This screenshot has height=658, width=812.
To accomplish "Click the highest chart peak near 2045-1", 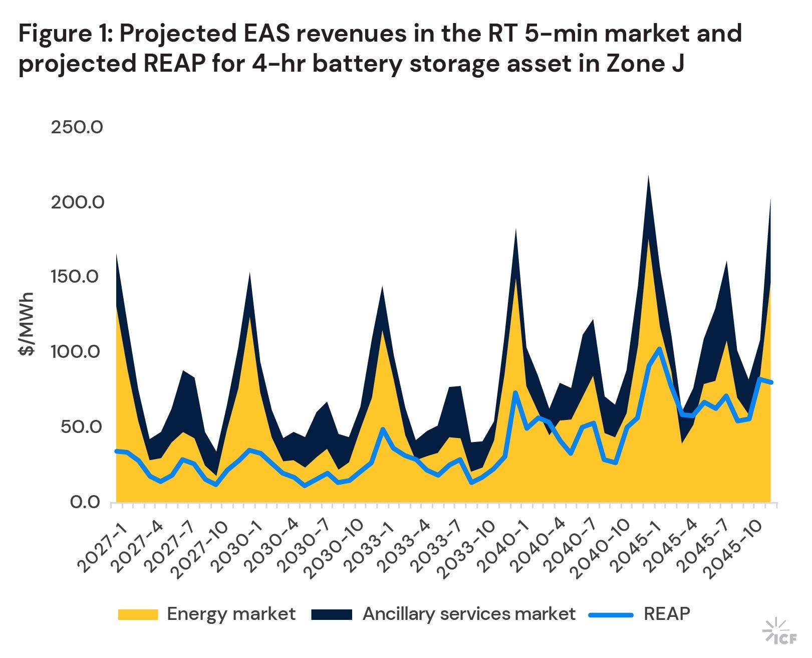I will pos(649,177).
